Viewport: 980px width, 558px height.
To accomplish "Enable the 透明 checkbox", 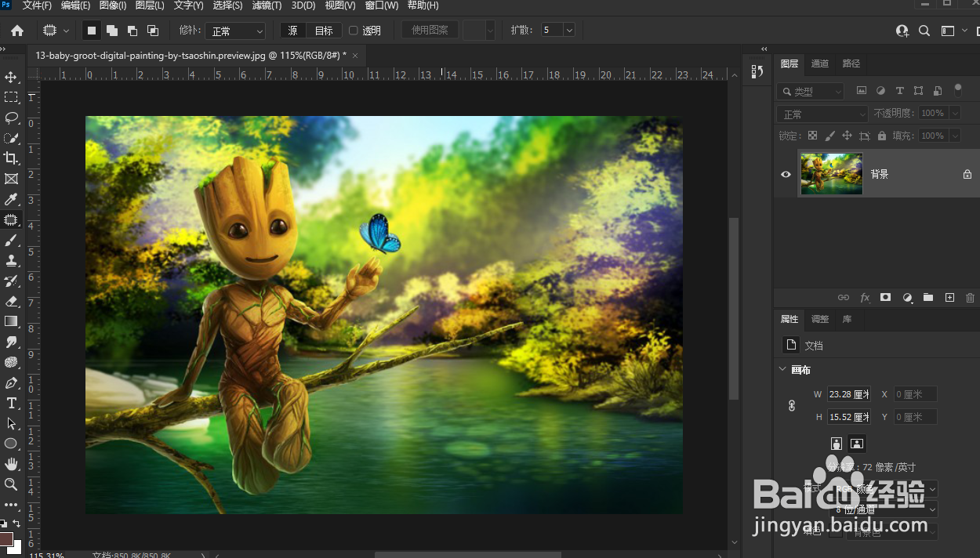I will coord(354,31).
